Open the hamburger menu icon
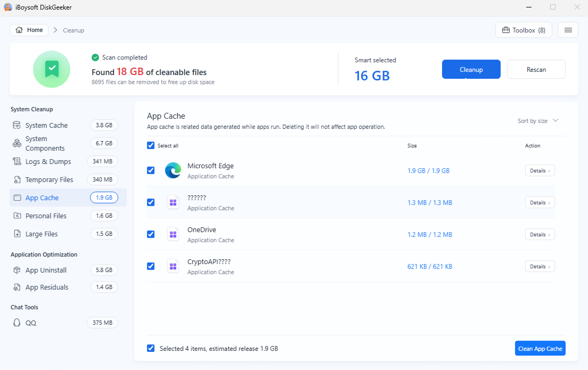Viewport: 588px width, 370px height. (x=568, y=30)
